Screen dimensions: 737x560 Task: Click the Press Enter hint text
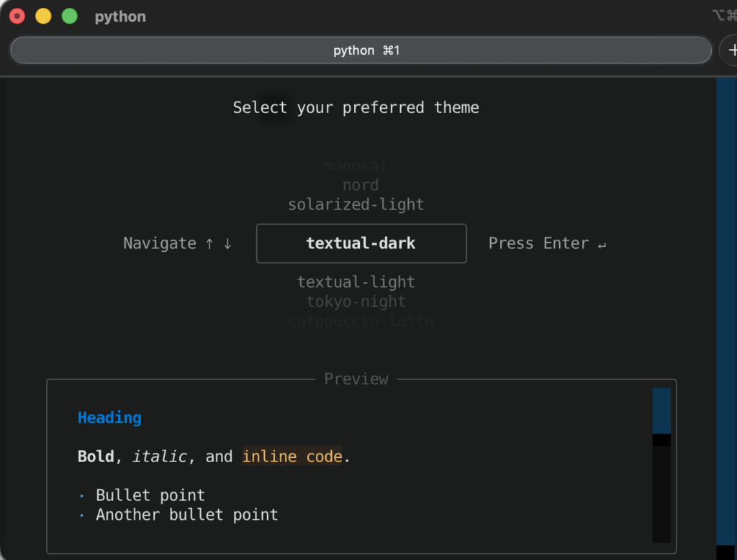[x=538, y=243]
